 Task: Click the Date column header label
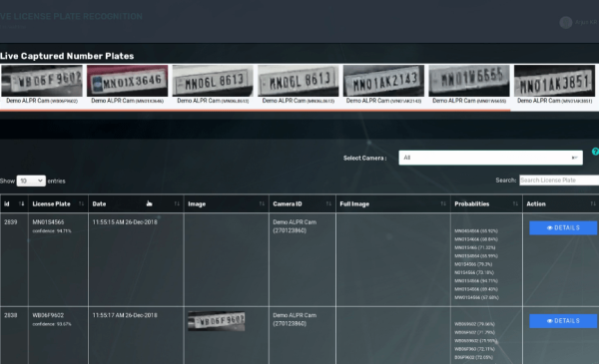click(x=99, y=203)
